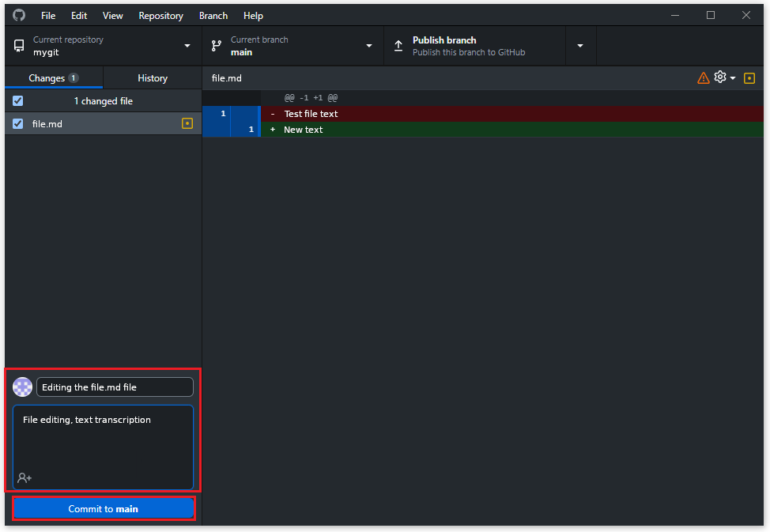Click the orange warning triangle icon
770x532 pixels.
pos(704,78)
